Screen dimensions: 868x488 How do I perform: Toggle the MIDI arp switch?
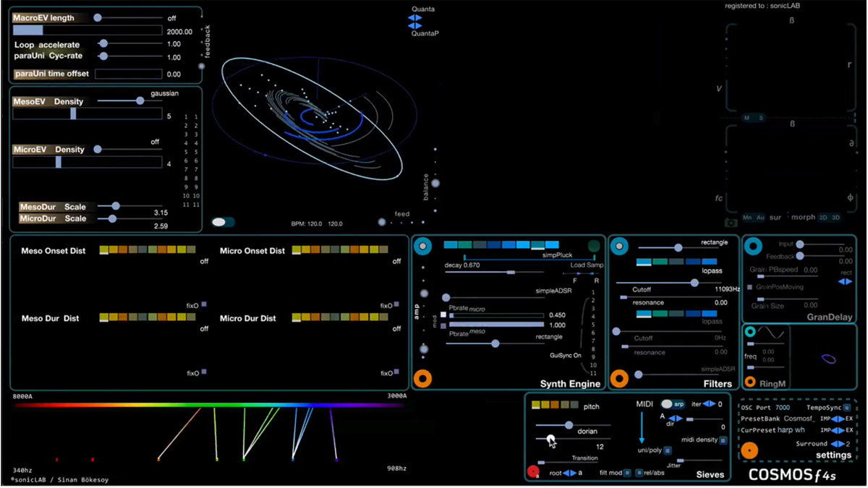tap(673, 404)
